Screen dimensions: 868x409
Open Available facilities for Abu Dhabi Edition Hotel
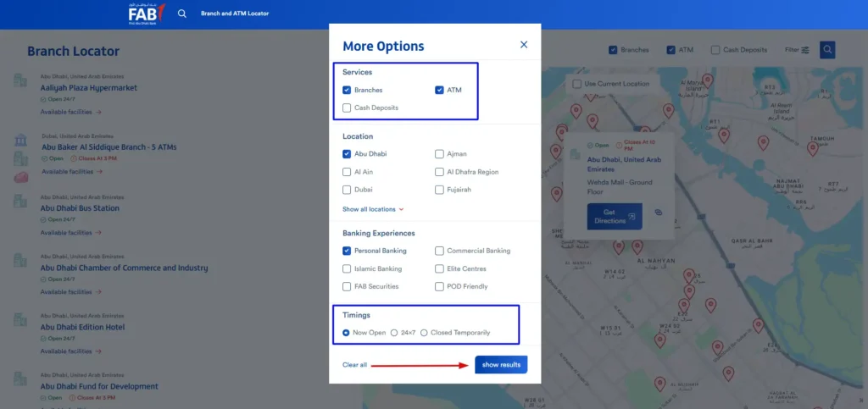click(71, 351)
